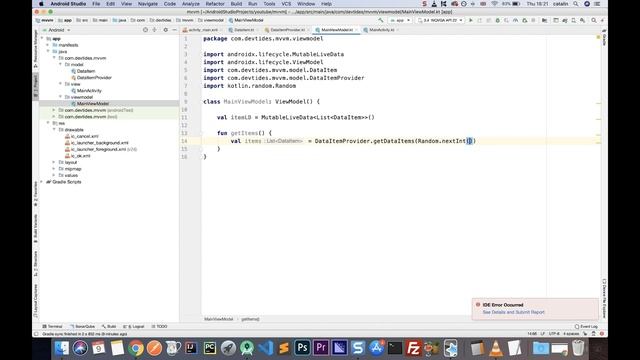Open the Build menu
The width and height of the screenshot is (640, 360).
click(236, 4)
